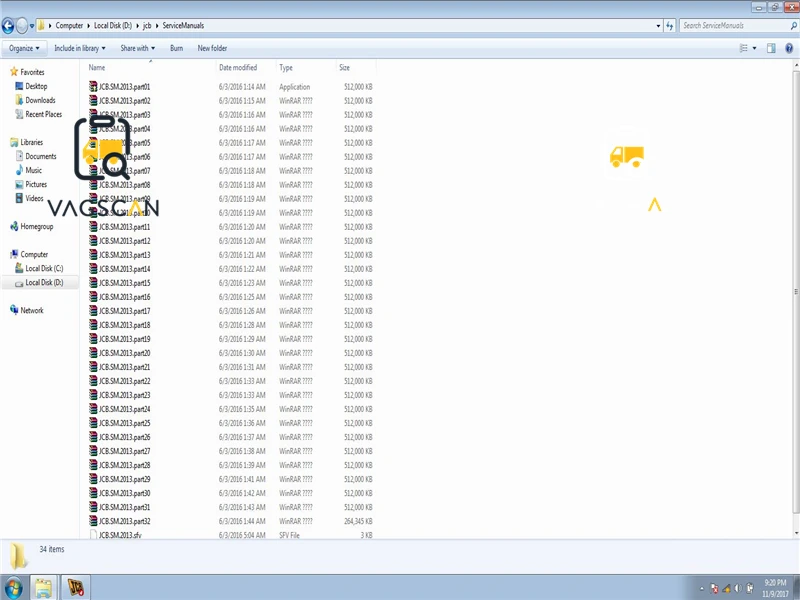The image size is (800, 600).
Task: Open the Share with menu
Action: coord(137,48)
